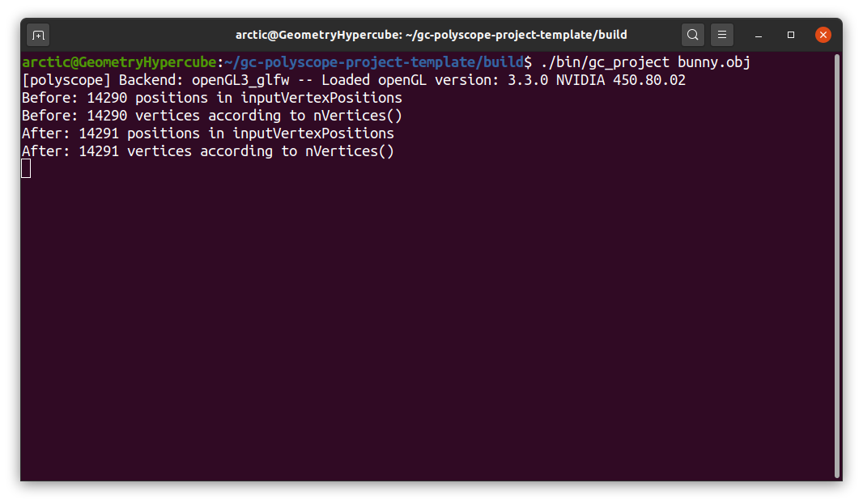Open the terminal search with the magnifier icon

point(693,35)
